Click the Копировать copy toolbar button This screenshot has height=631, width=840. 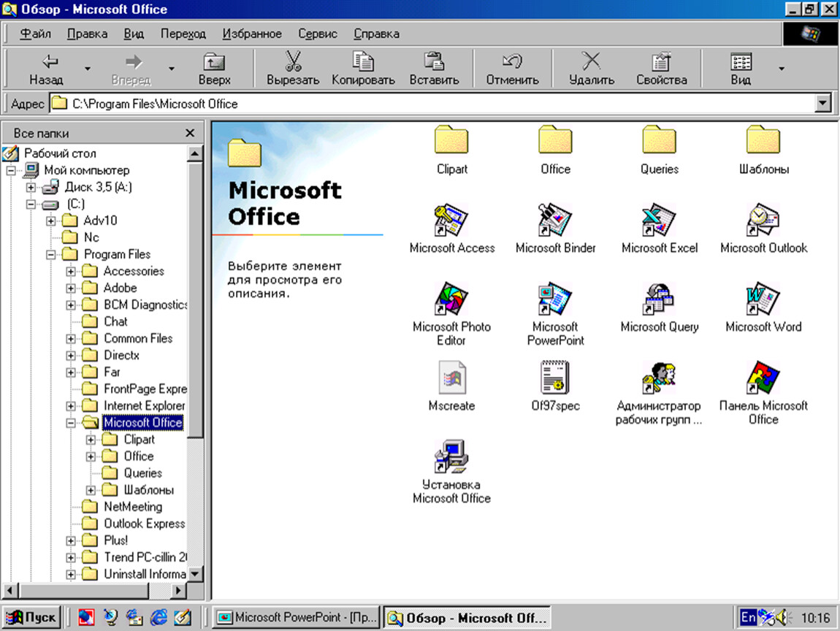(x=363, y=69)
